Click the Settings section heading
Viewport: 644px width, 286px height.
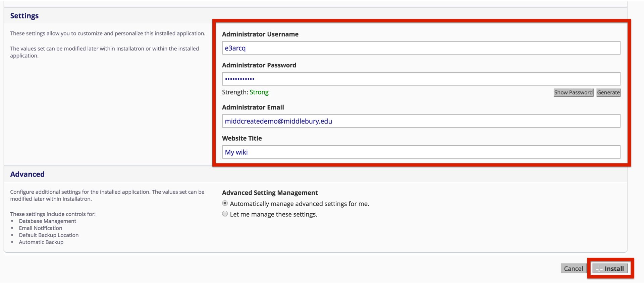coord(24,16)
